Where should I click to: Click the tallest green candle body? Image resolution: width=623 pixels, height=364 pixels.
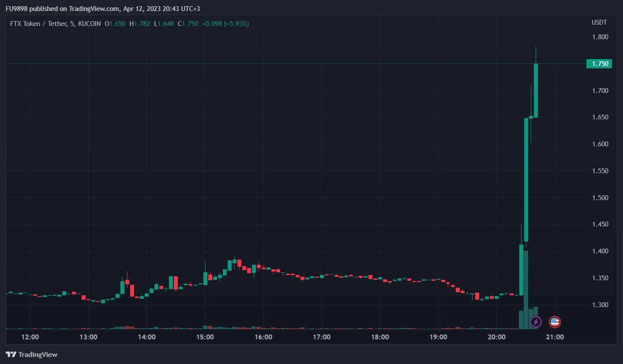tap(526, 180)
